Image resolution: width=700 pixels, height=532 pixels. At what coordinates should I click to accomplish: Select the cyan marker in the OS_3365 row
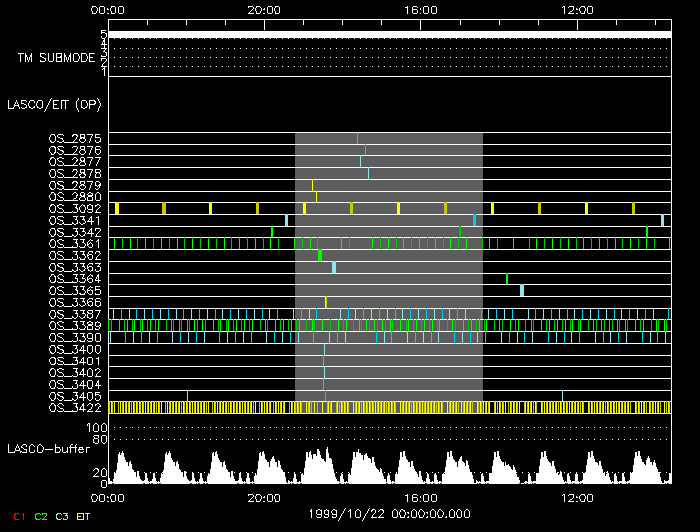click(522, 290)
